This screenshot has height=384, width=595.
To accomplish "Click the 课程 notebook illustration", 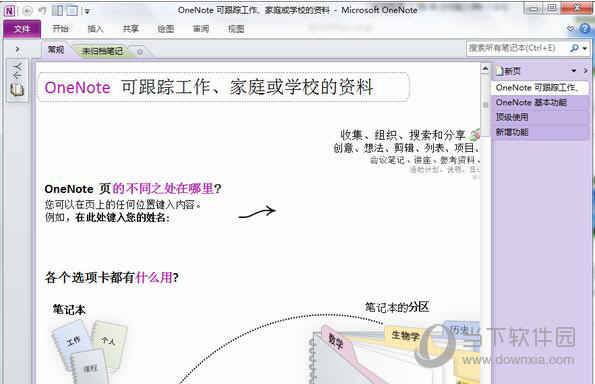I will tap(90, 368).
